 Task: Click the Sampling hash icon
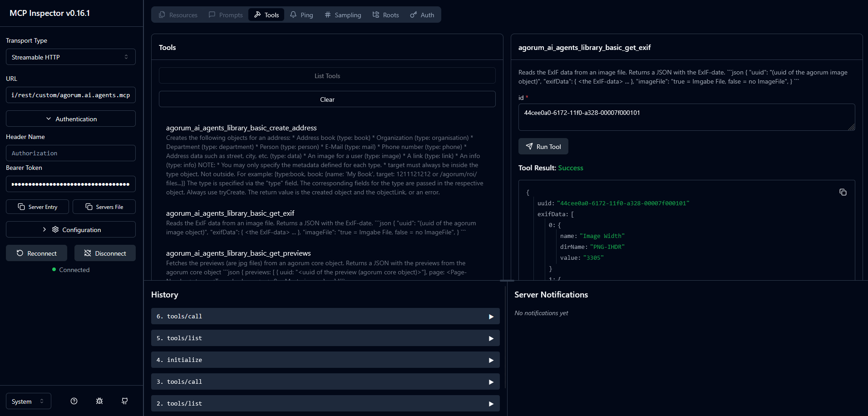click(x=328, y=15)
